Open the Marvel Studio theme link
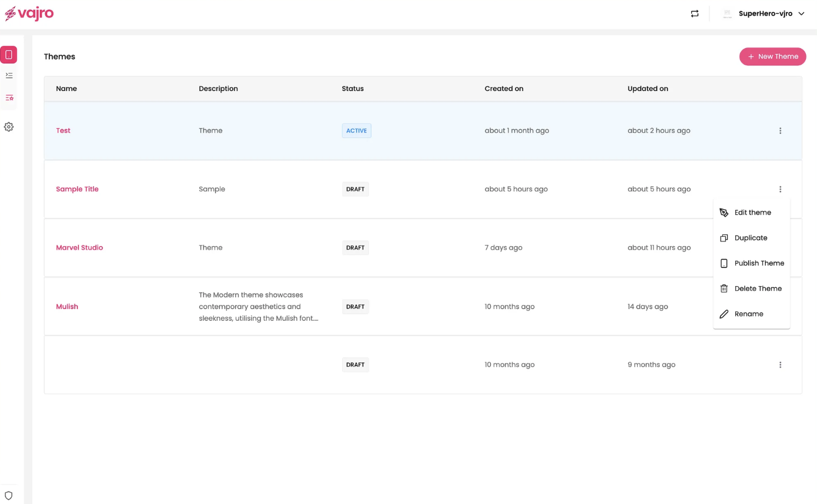This screenshot has width=817, height=504. 79,248
